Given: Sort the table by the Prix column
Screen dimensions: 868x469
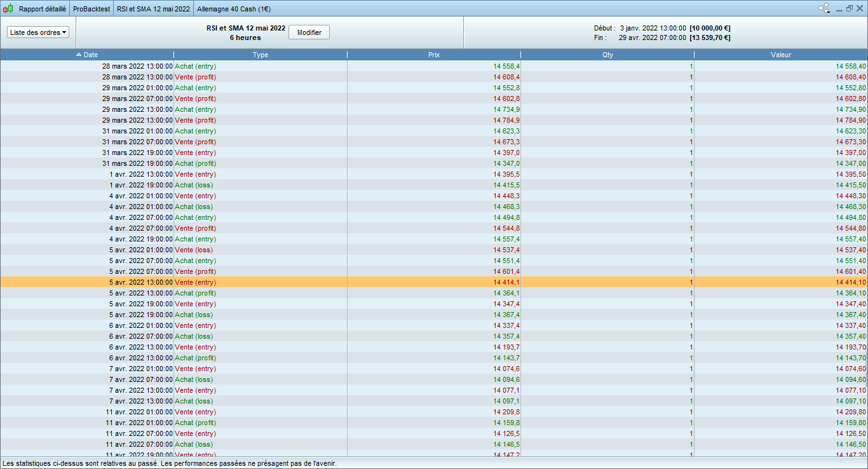Looking at the screenshot, I should click(x=434, y=55).
